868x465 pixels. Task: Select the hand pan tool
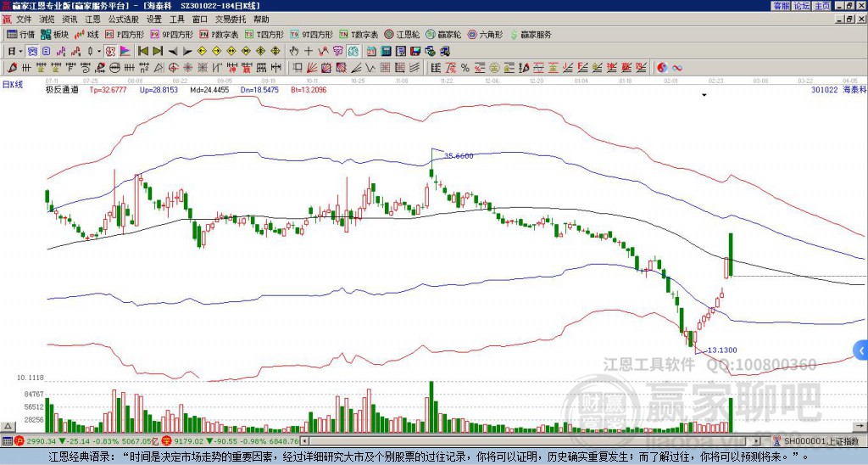(x=294, y=52)
